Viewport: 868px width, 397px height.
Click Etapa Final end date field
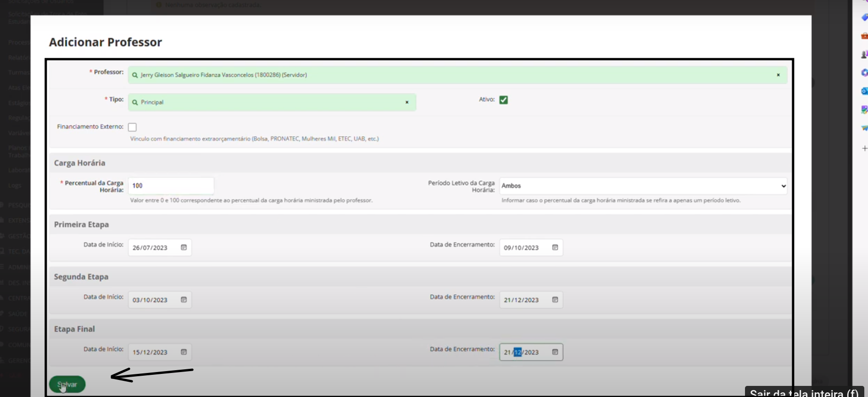(x=531, y=352)
